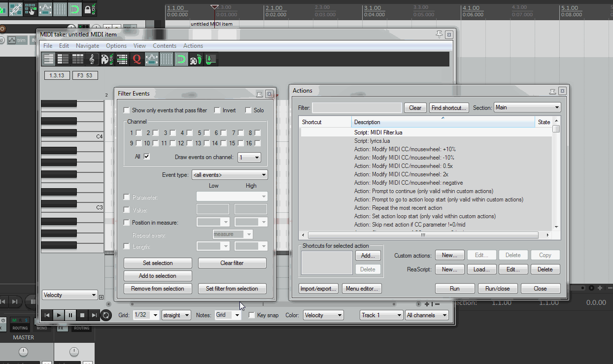This screenshot has width=613, height=364.
Task: Click the actions Filter text field
Action: (x=357, y=107)
